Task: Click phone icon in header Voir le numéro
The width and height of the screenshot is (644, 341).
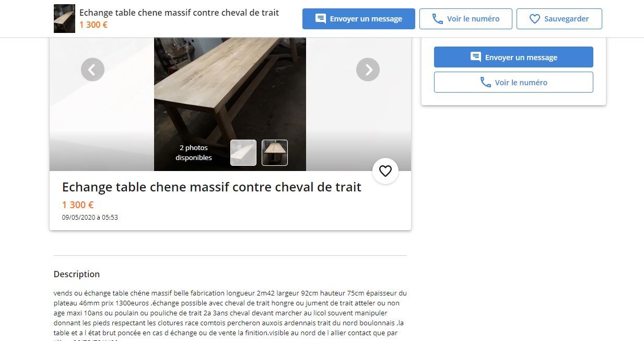Action: [438, 19]
